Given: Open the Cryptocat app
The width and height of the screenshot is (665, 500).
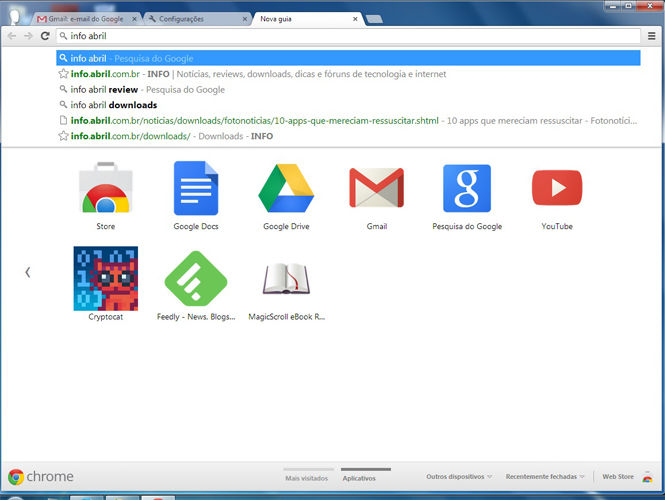Looking at the screenshot, I should tap(105, 279).
